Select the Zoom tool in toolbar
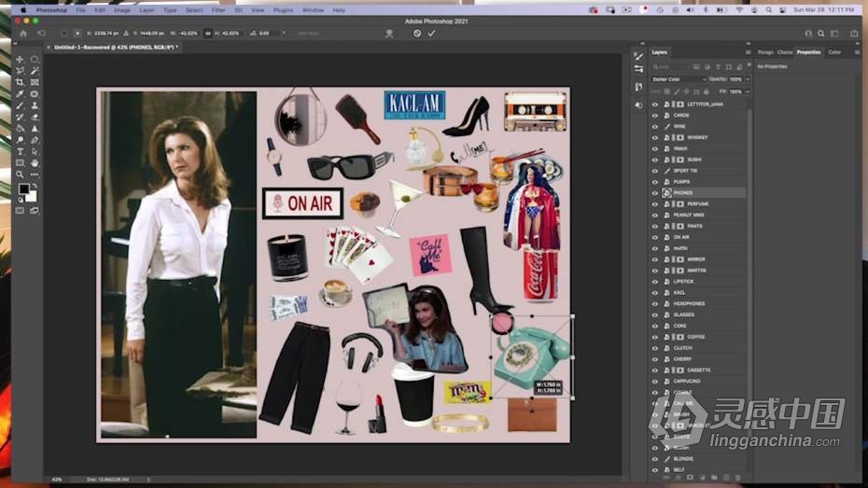The image size is (868, 488). pos(20,174)
